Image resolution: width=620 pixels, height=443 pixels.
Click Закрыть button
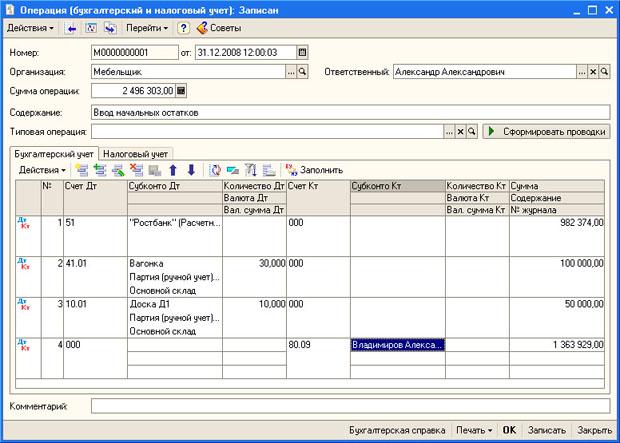(x=595, y=430)
